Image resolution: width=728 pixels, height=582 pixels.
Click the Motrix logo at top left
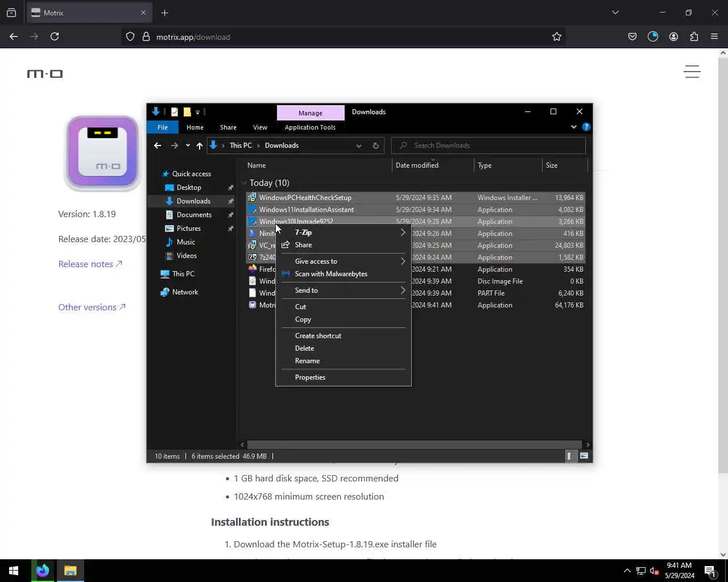[x=45, y=74]
